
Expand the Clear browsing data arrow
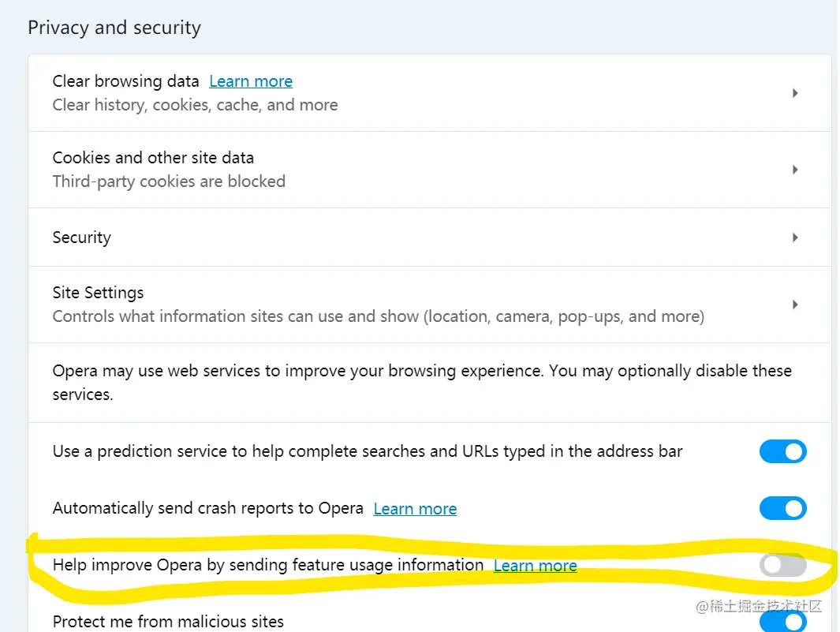(795, 93)
